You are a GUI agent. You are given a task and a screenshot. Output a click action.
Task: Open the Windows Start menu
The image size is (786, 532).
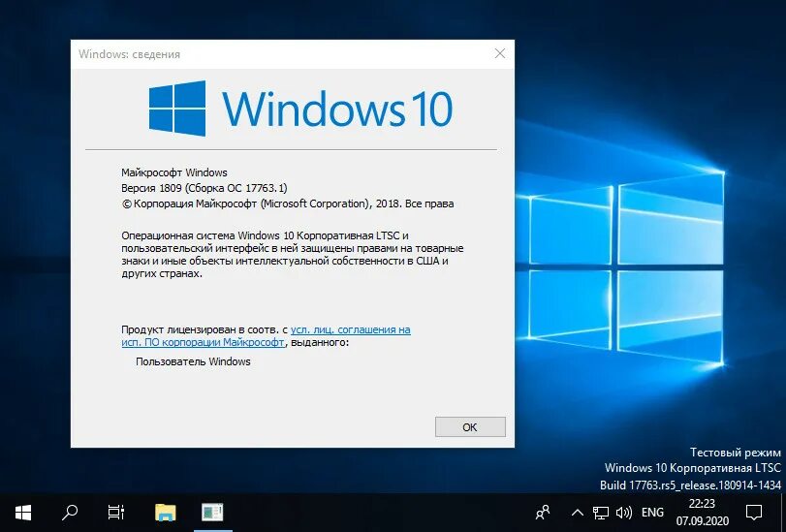pos(23,513)
